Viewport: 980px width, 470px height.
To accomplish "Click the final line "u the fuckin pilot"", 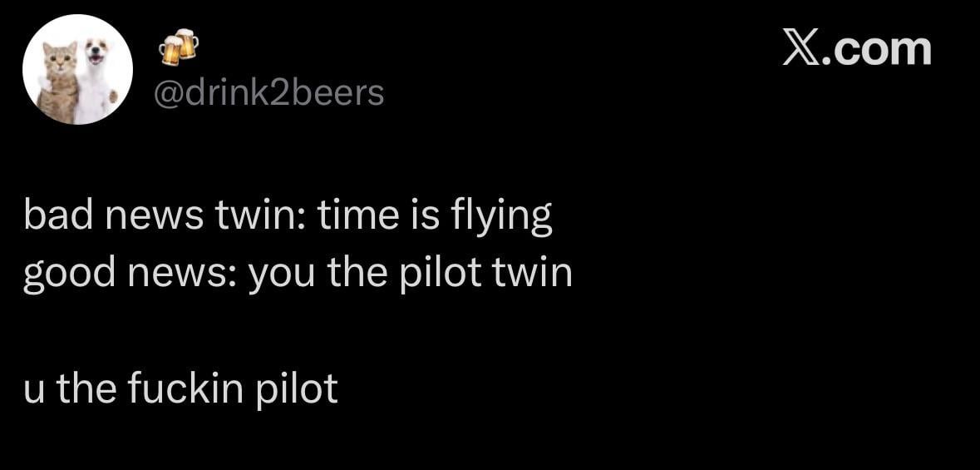I will click(x=180, y=388).
